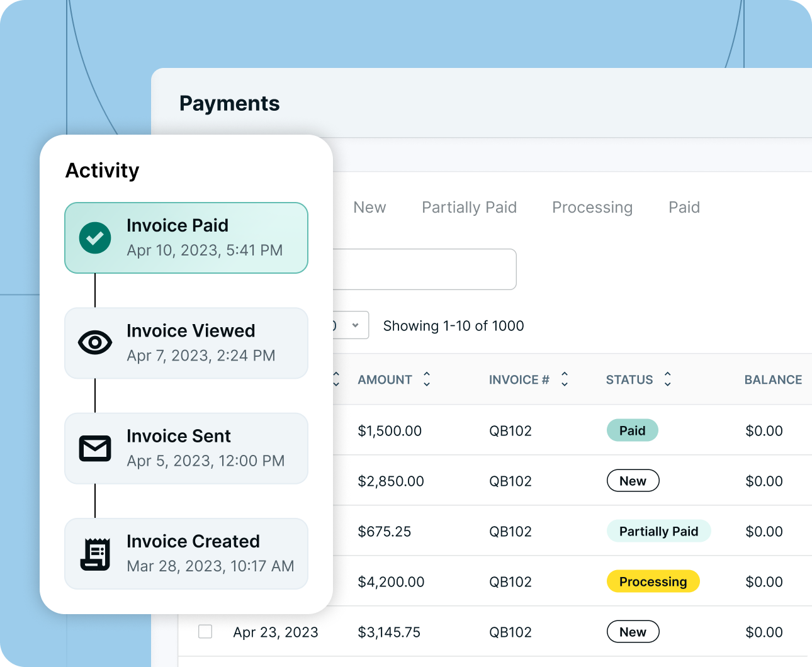Click the yellow Processing status badge
The height and width of the screenshot is (667, 812).
[653, 581]
